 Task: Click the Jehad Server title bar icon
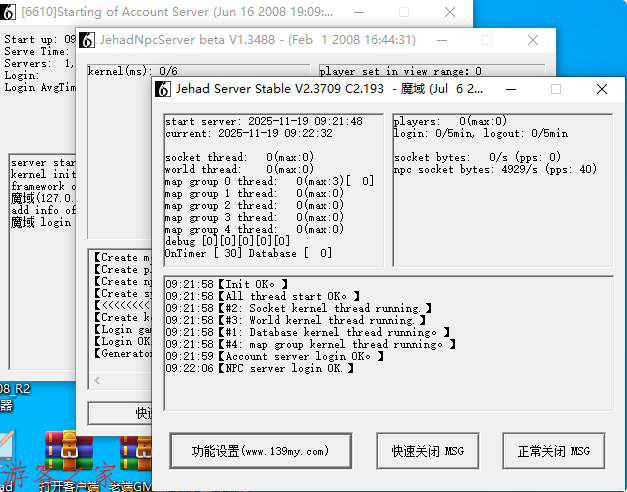pos(164,89)
